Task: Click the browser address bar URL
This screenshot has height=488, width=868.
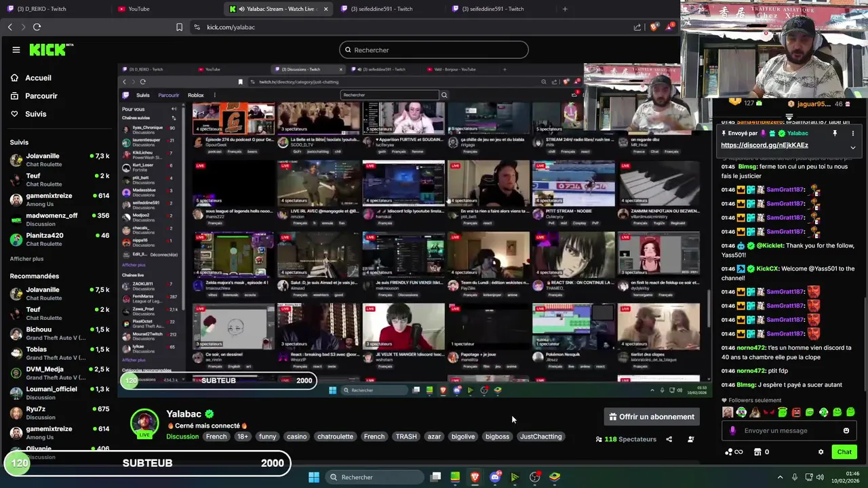Action: 231,27
